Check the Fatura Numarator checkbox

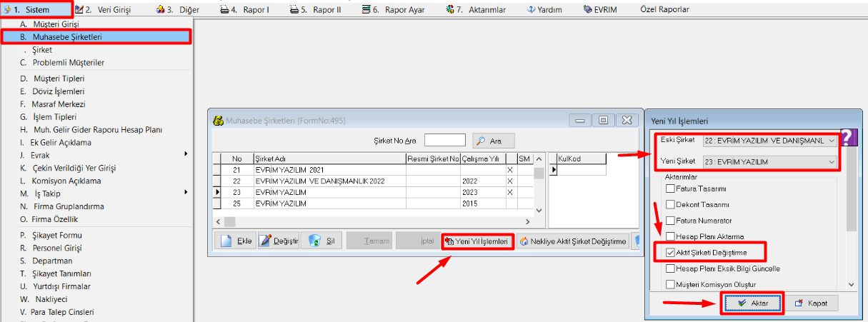(x=670, y=221)
